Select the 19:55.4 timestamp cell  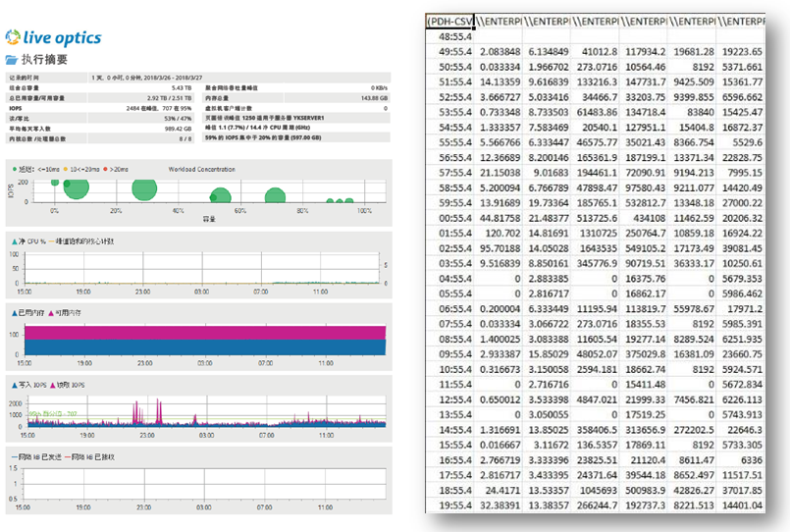[x=449, y=505]
